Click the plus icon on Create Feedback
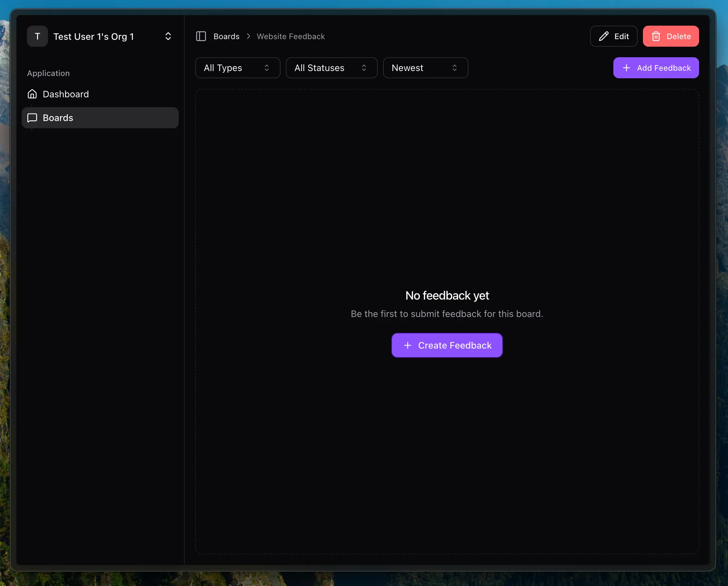The width and height of the screenshot is (728, 586). pos(408,345)
